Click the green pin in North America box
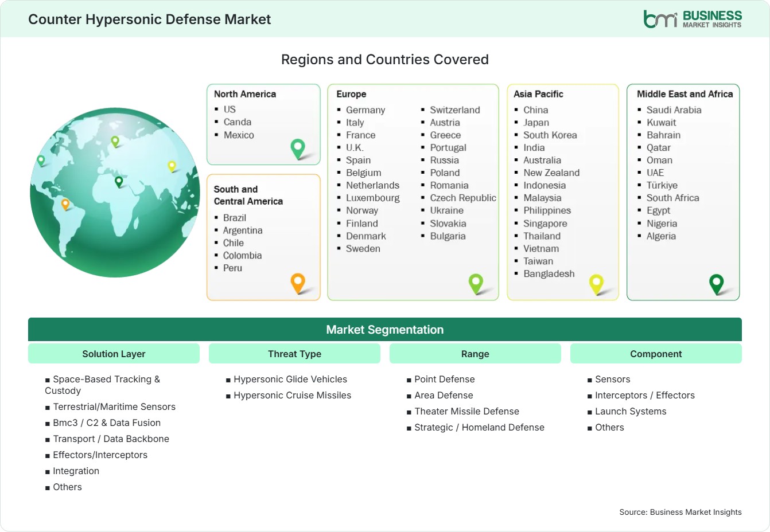The image size is (770, 532). tap(298, 149)
